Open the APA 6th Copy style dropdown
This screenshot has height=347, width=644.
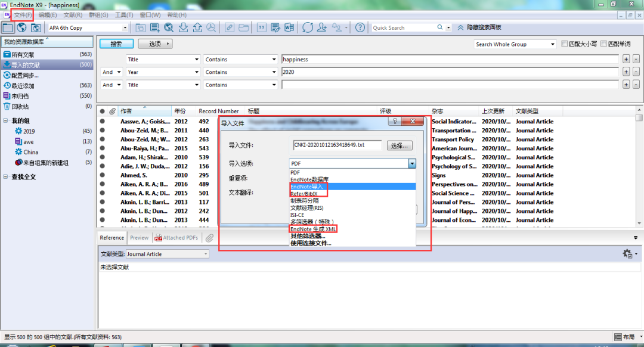click(125, 27)
